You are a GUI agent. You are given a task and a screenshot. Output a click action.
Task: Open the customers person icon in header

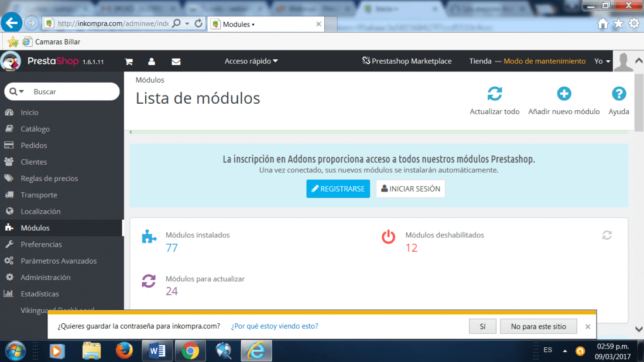point(152,62)
